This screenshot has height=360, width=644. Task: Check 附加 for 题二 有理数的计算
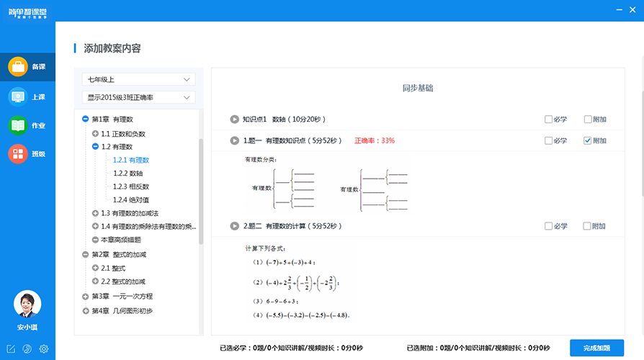[587, 226]
